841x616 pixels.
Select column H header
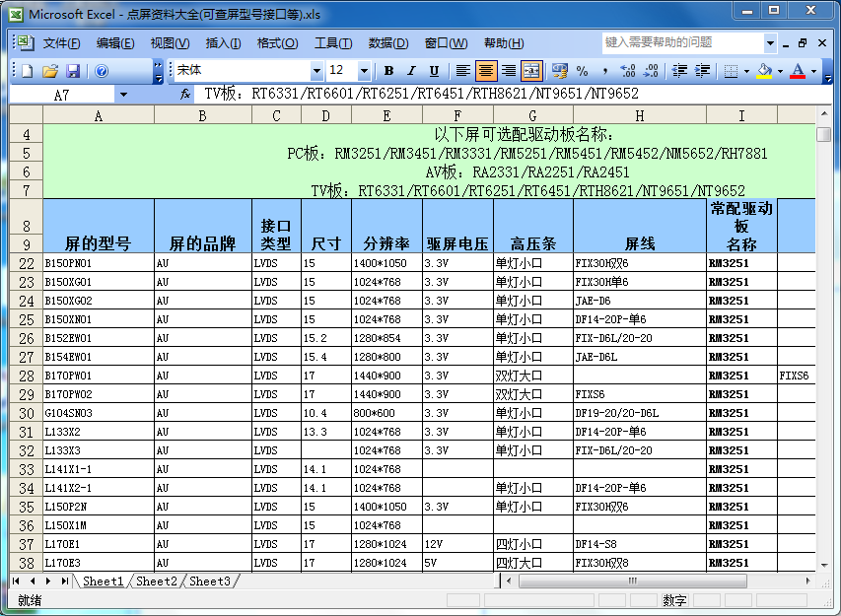(x=639, y=115)
